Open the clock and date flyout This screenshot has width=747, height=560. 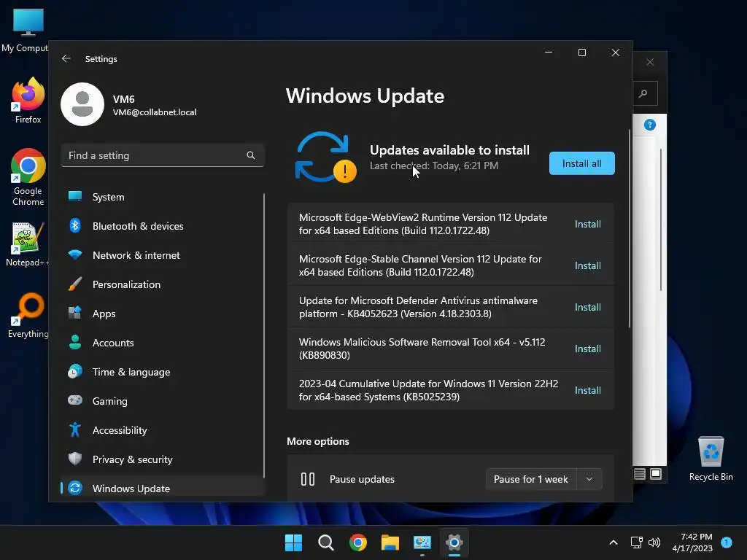pyautogui.click(x=692, y=542)
